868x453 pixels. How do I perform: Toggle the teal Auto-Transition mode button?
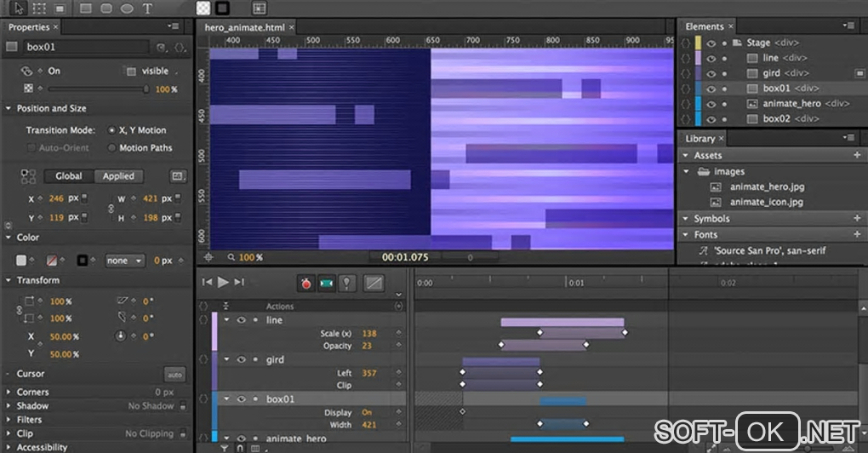[x=326, y=283]
